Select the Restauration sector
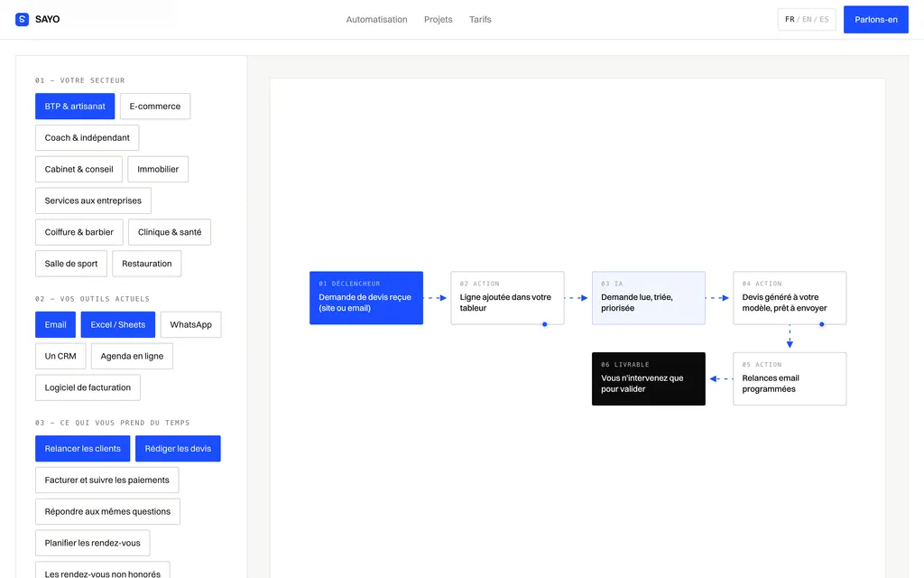Viewport: 924px width, 578px height. [147, 264]
